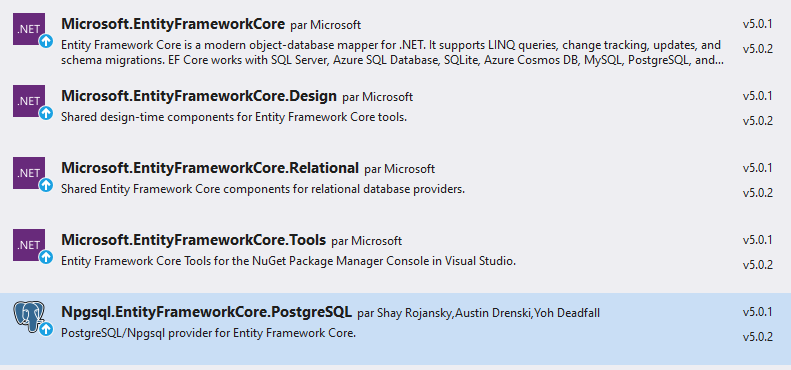This screenshot has height=370, width=791.
Task: Click the .NET icon of EntityFrameworkCore.Tools
Action: pyautogui.click(x=29, y=245)
